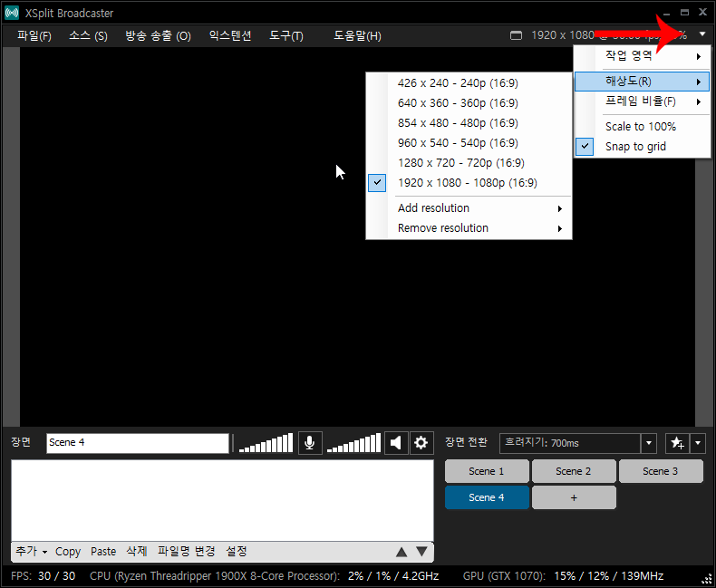Mute the speaker volume icon
This screenshot has width=716, height=588.
click(x=396, y=442)
